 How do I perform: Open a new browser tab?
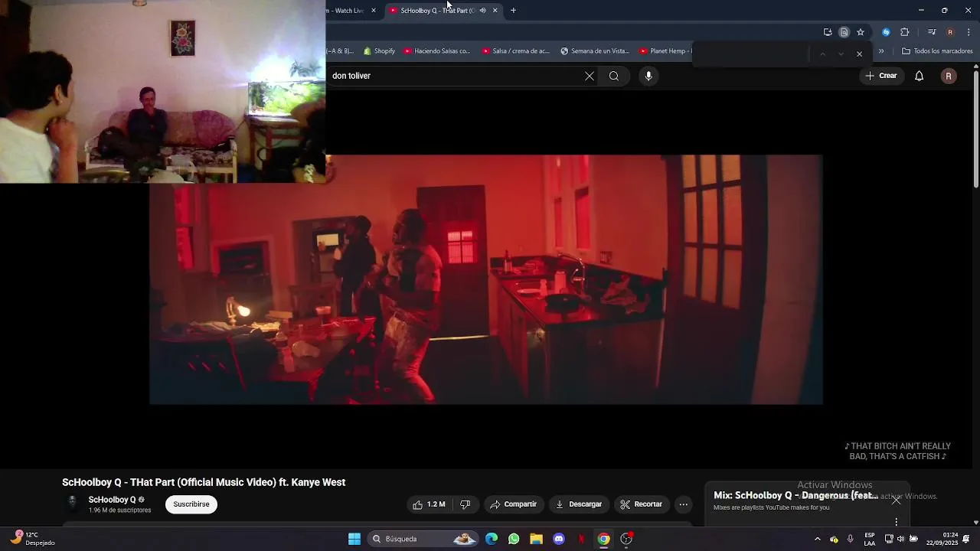513,11
